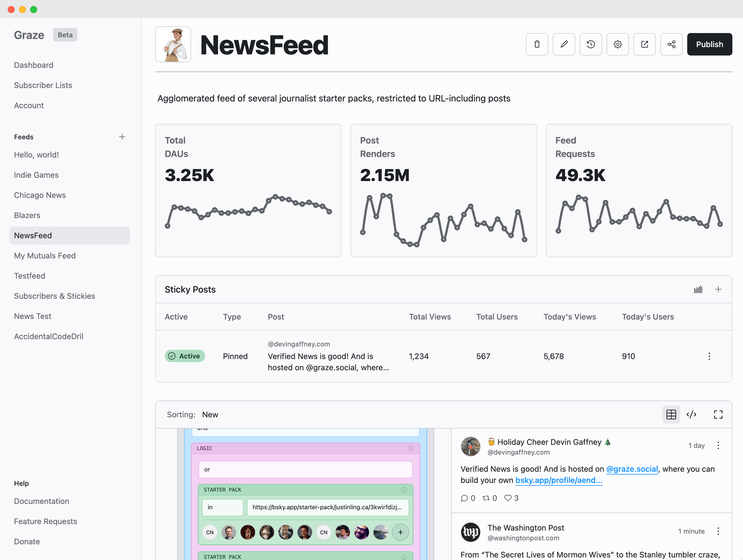This screenshot has height=560, width=743.
Task: Select NewsFeed in the sidebar
Action: tap(70, 236)
